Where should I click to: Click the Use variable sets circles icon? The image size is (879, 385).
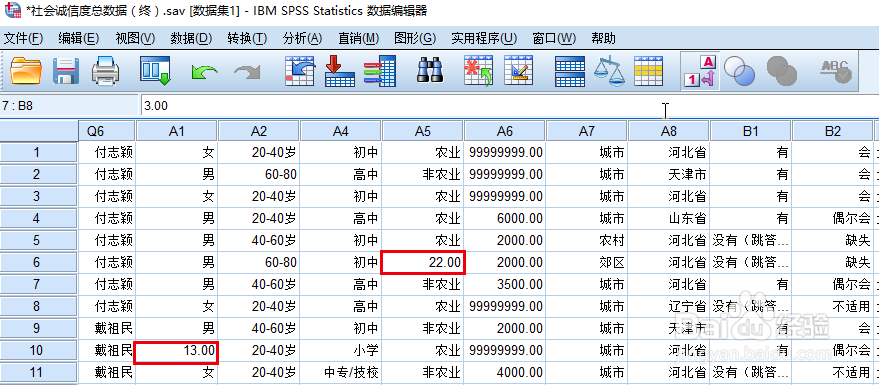(x=739, y=71)
